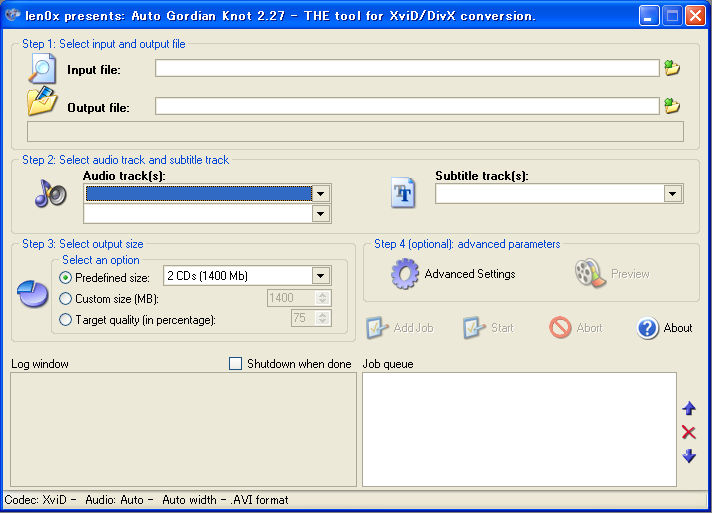712x513 pixels.
Task: Click the subtitle text document icon
Action: [x=403, y=193]
